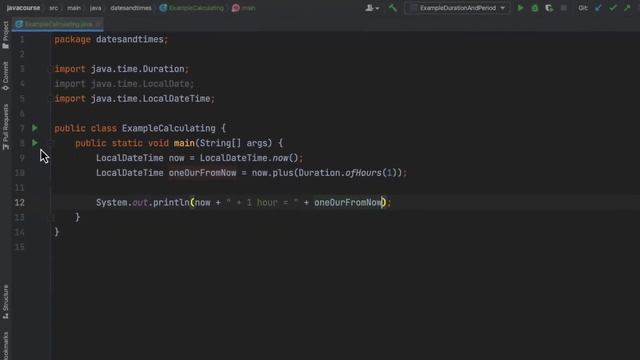Viewport: 640px width, 360px height.
Task: Click the javacourse breadcrumb
Action: (23, 8)
